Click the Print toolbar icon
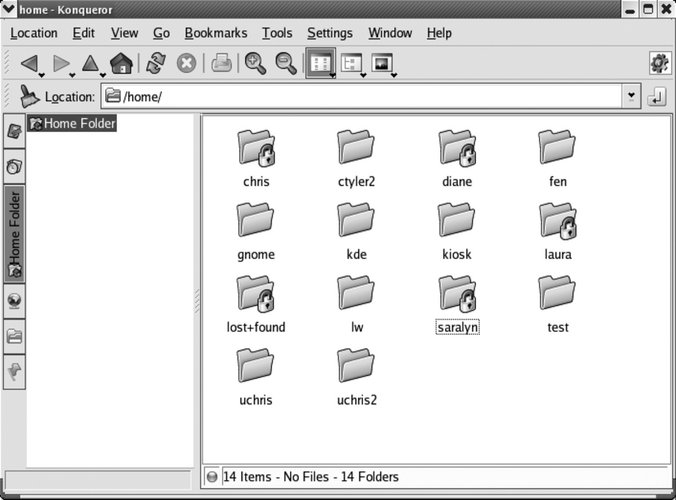676x500 pixels. coord(221,63)
